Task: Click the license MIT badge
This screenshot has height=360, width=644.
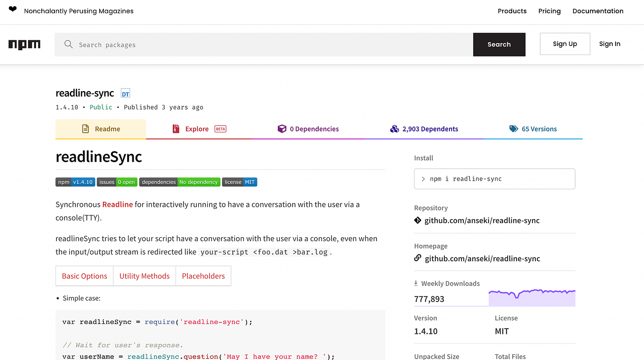Action: [x=239, y=182]
